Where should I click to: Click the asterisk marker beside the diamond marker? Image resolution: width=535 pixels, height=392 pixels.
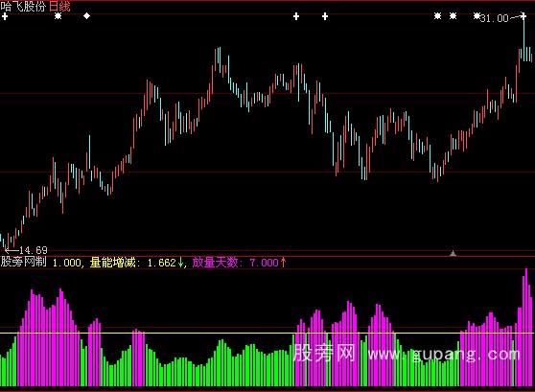pos(58,15)
